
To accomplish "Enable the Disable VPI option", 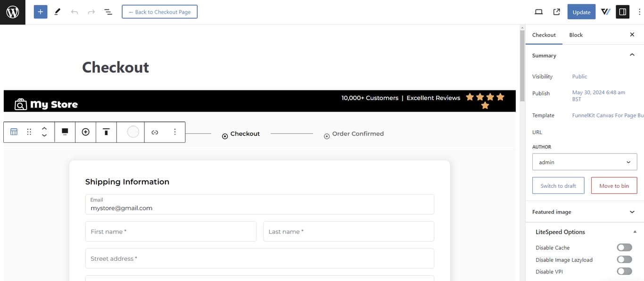I will (624, 271).
